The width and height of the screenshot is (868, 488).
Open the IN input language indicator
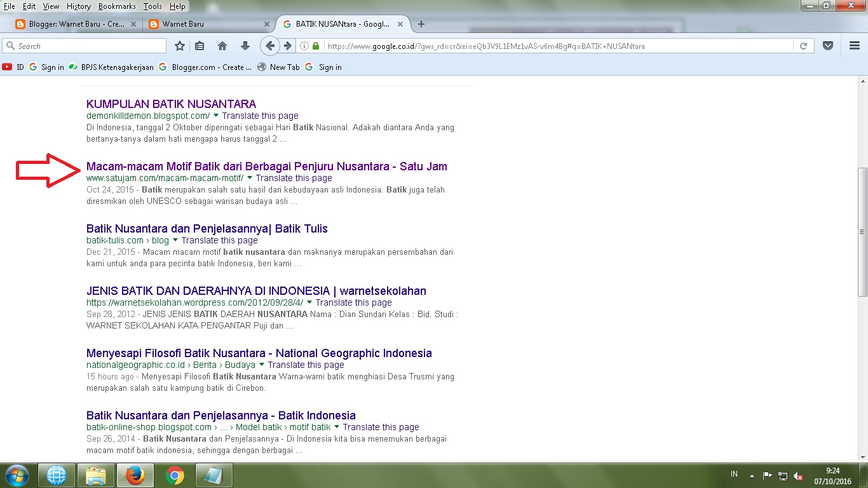[735, 474]
